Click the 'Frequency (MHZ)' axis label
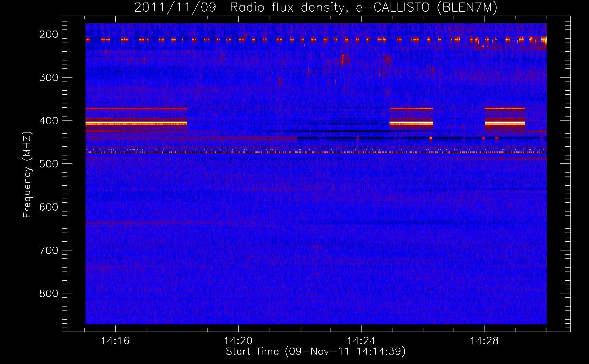Viewport: 589px width, 364px height. [x=27, y=174]
